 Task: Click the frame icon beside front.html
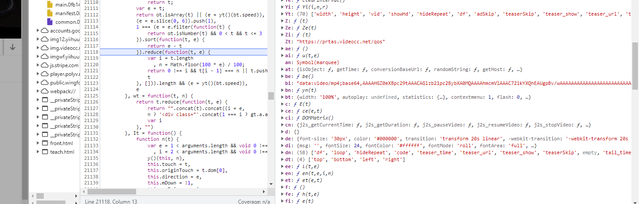coord(44,143)
